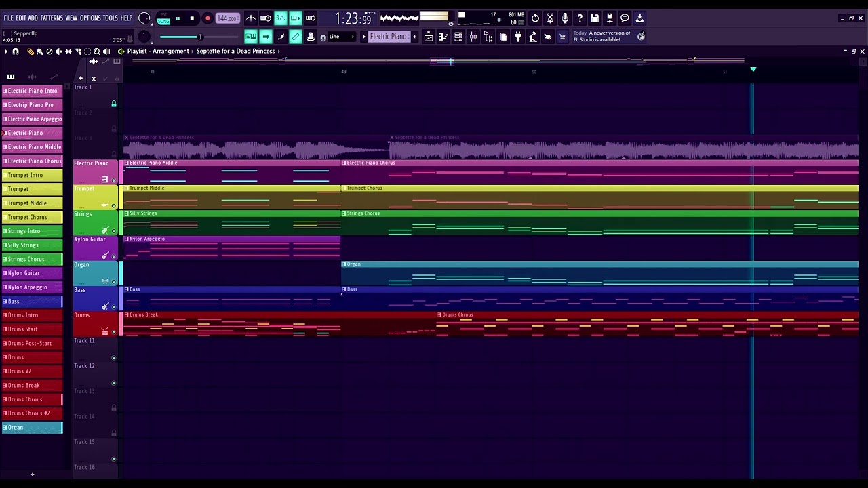Select the mute tool in playlist
Viewport: 868px width, 488px height.
coord(58,52)
